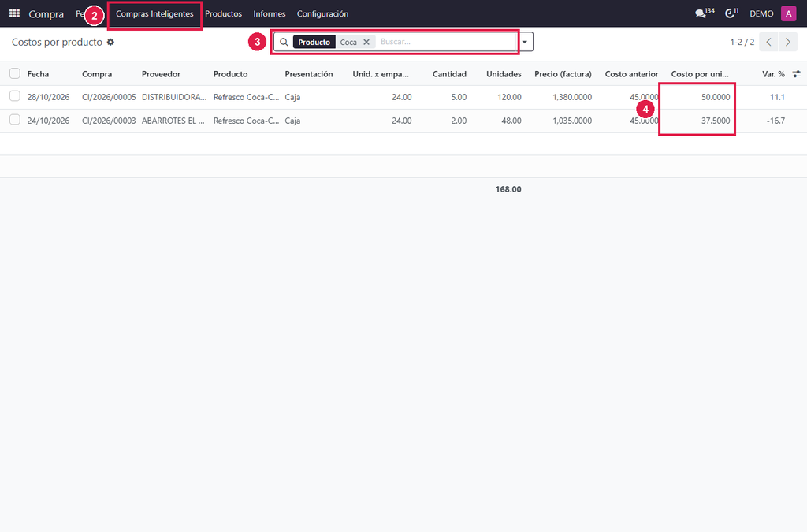Click the gear icon beside Costos por producto
This screenshot has width=807, height=532.
coord(110,43)
